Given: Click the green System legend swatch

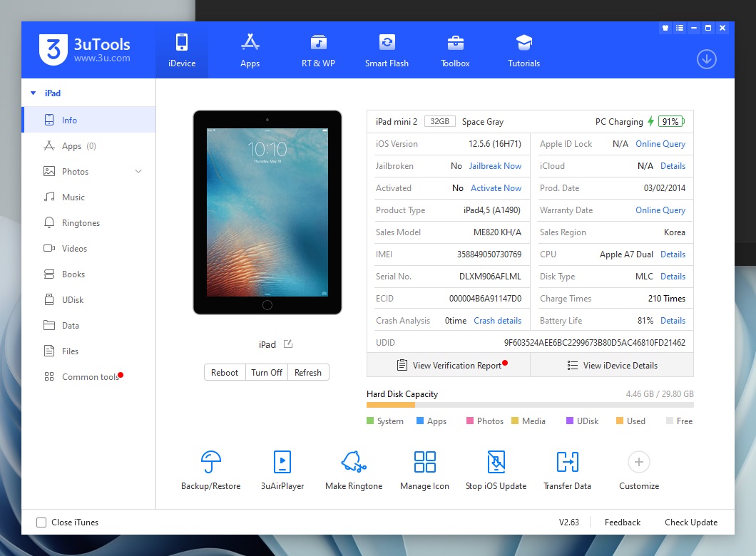Looking at the screenshot, I should (x=370, y=421).
